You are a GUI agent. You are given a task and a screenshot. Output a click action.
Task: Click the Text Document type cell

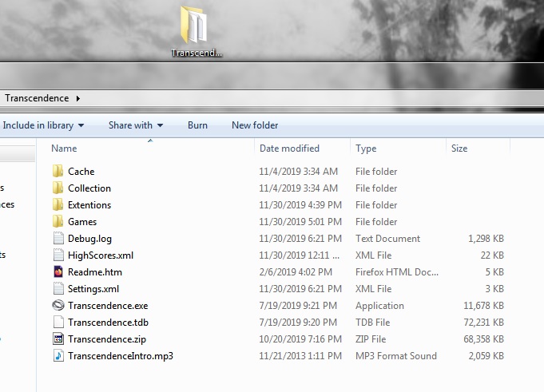387,239
